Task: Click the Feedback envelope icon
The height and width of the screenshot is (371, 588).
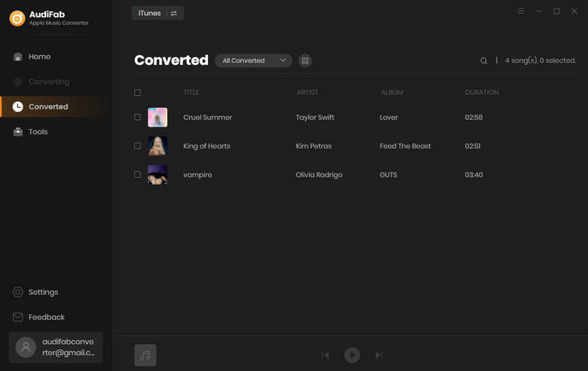Action: [x=17, y=317]
